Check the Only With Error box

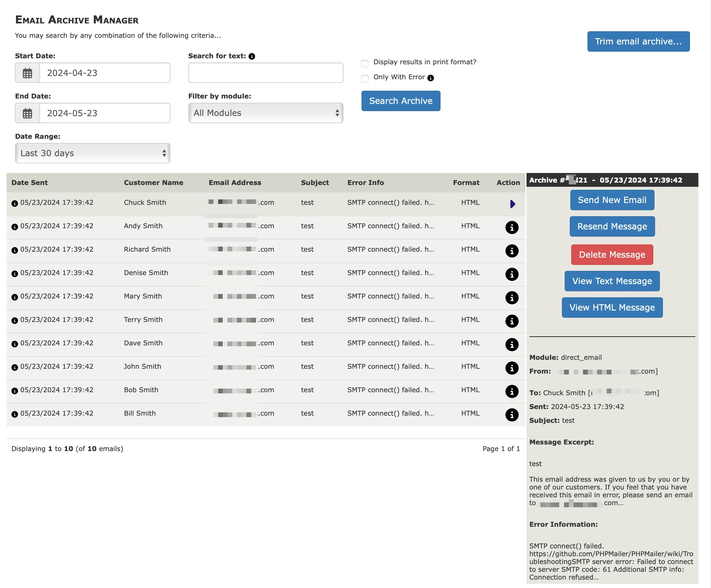365,78
